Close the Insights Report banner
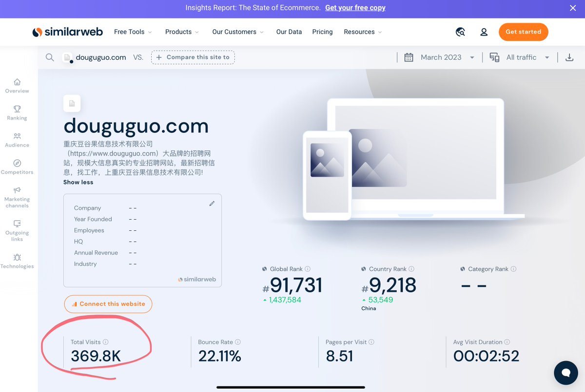Image resolution: width=585 pixels, height=392 pixels. point(573,8)
